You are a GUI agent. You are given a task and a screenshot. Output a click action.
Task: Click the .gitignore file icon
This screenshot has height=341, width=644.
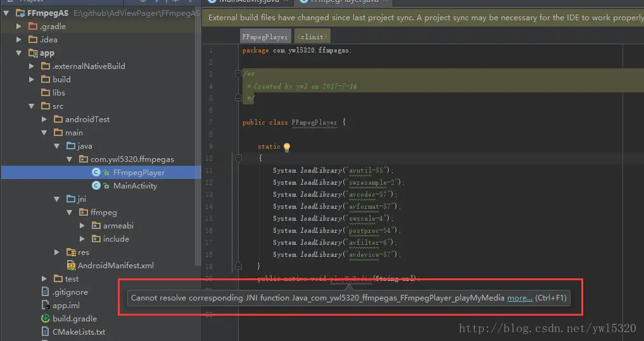pyautogui.click(x=46, y=292)
